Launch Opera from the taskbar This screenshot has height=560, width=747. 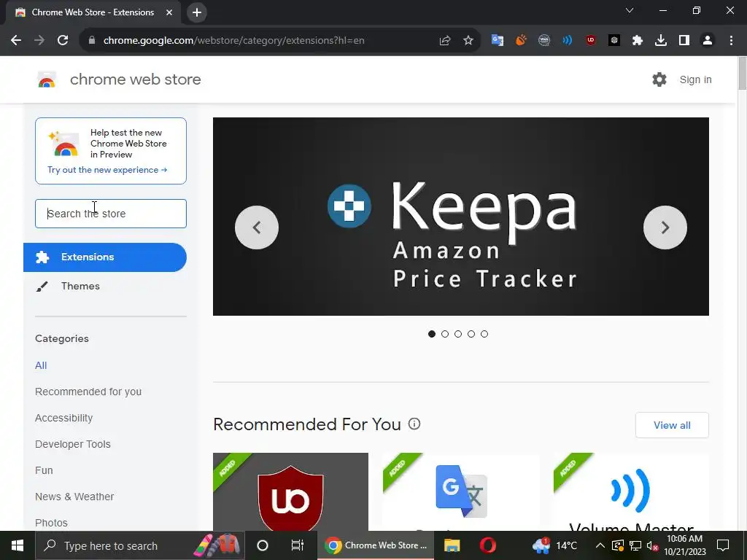pos(488,545)
